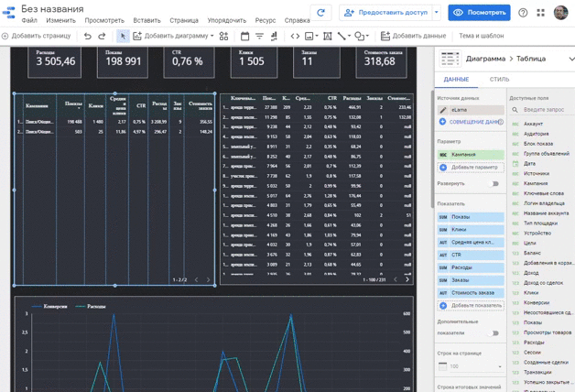
Task: Click the URL embed icon
Action: (x=295, y=36)
